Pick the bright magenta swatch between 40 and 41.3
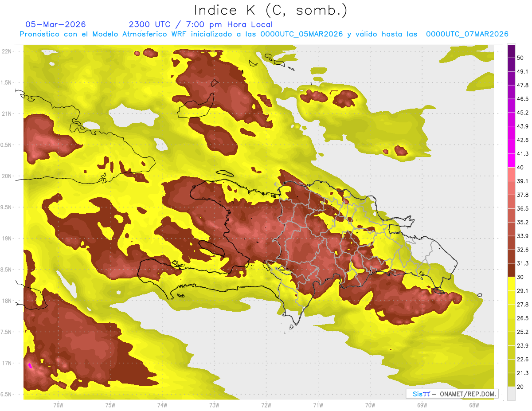The image size is (532, 411). (x=511, y=160)
